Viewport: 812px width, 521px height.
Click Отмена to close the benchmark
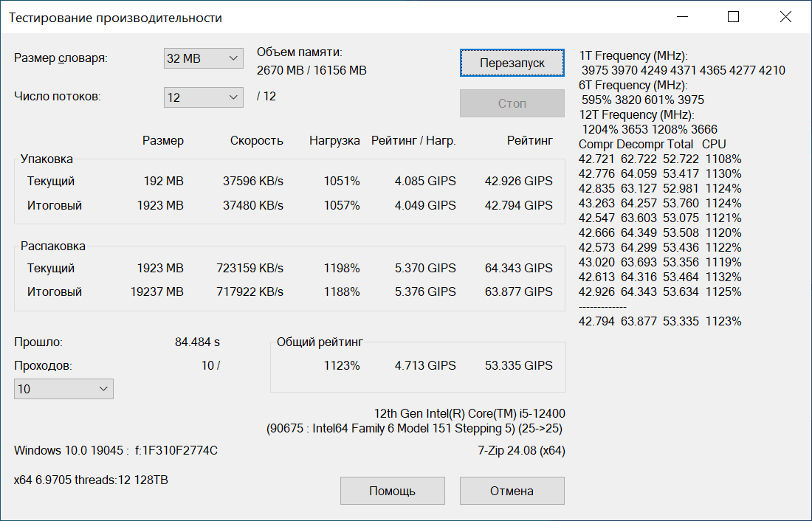point(512,491)
